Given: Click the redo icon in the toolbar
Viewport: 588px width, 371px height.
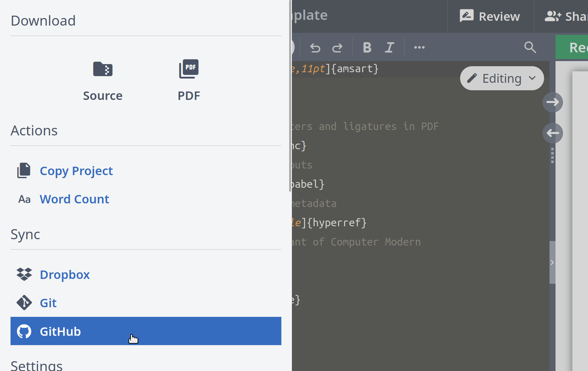Looking at the screenshot, I should (337, 47).
